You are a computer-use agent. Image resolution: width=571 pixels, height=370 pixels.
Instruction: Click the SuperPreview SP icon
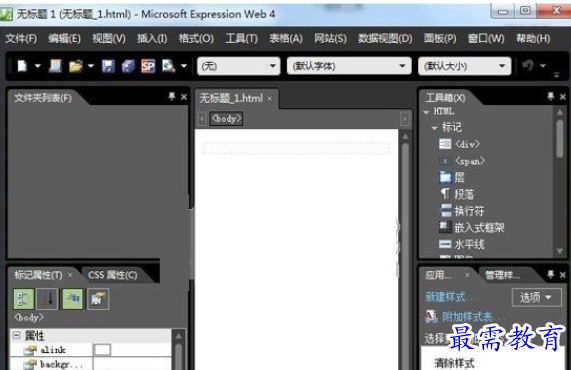point(148,66)
